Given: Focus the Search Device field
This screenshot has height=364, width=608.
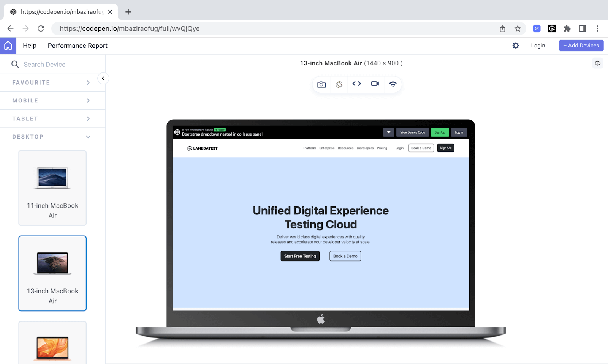Looking at the screenshot, I should [x=53, y=65].
